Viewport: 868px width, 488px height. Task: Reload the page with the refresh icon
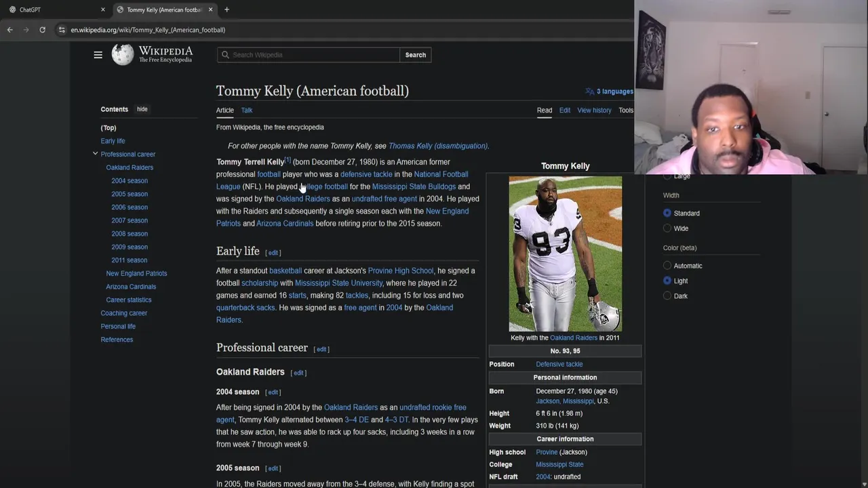(x=42, y=30)
